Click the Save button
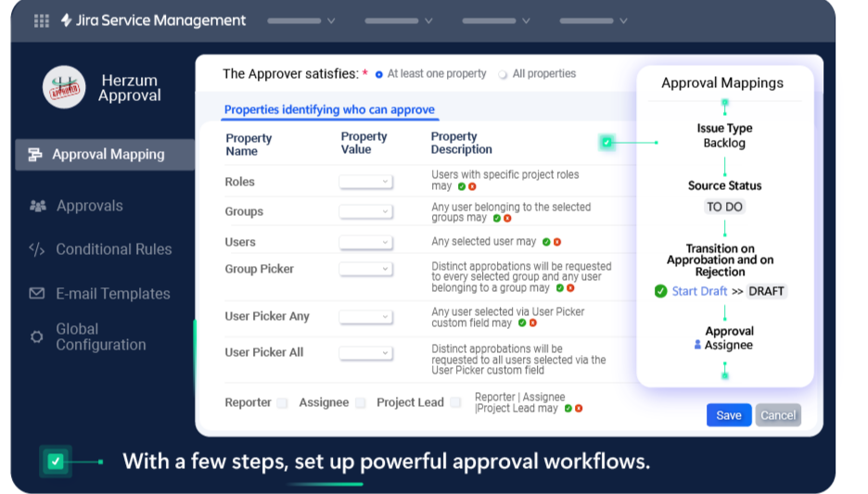The width and height of the screenshot is (868, 494). point(729,415)
